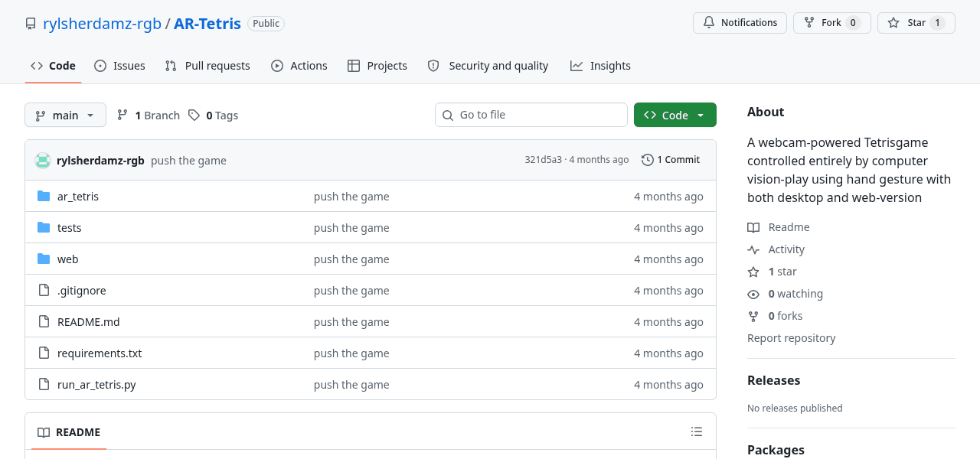Click the Activity link text in About
980x459 pixels.
click(786, 249)
